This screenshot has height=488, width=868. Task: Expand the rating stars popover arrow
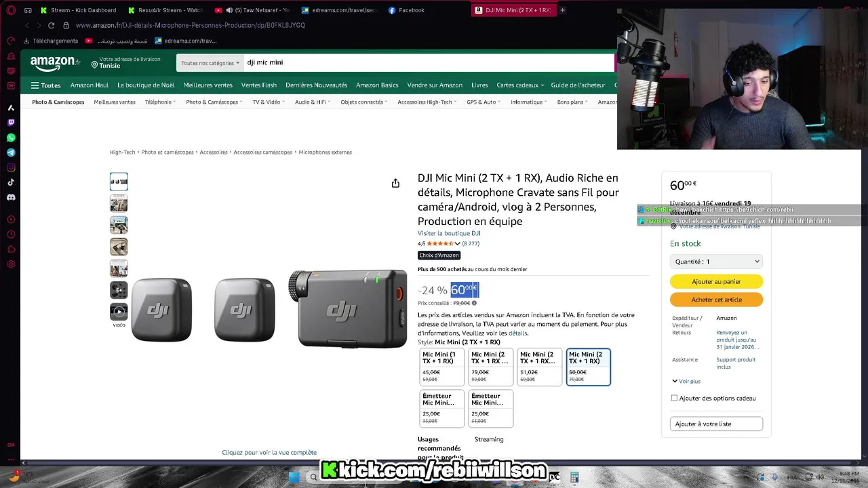click(457, 244)
